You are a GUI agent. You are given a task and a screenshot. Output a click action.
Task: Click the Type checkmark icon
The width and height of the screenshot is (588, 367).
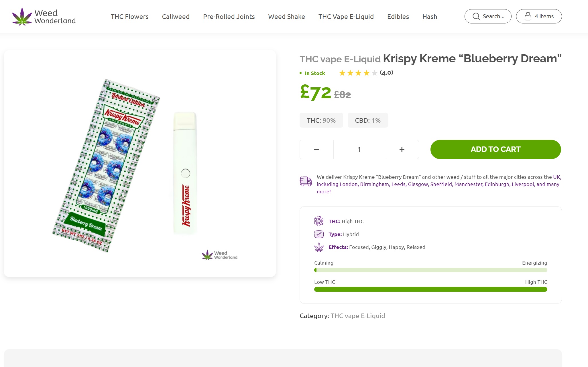click(319, 234)
